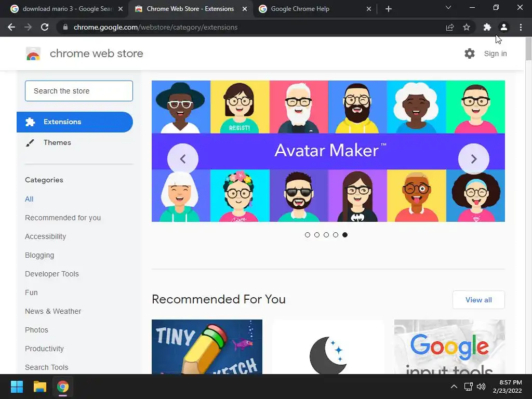Image resolution: width=532 pixels, height=399 pixels.
Task: Switch to the Google Chrome Help tab
Action: tap(315, 9)
